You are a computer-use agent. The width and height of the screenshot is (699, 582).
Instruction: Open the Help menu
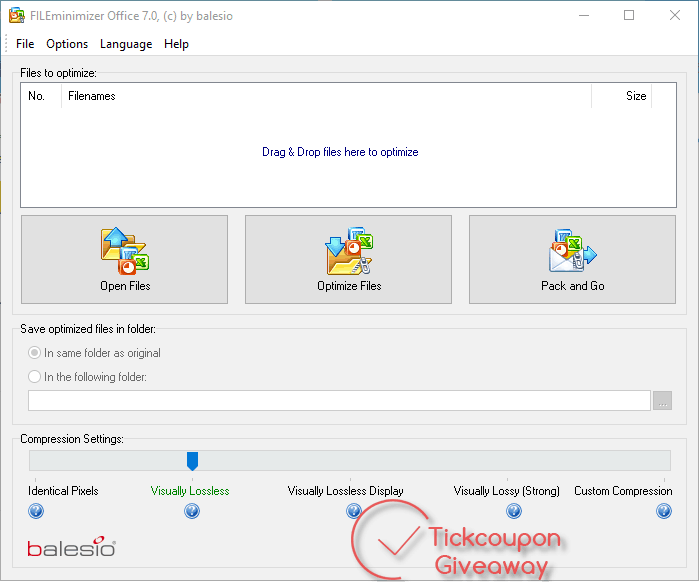(176, 44)
